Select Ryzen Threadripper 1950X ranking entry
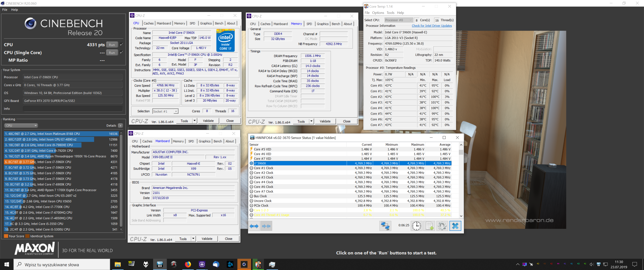644x270 pixels. pyautogui.click(x=61, y=156)
